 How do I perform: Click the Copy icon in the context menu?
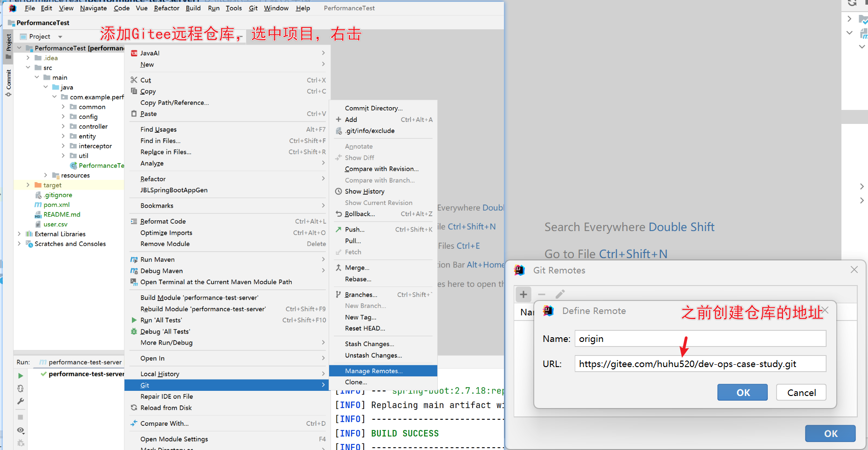click(x=134, y=91)
